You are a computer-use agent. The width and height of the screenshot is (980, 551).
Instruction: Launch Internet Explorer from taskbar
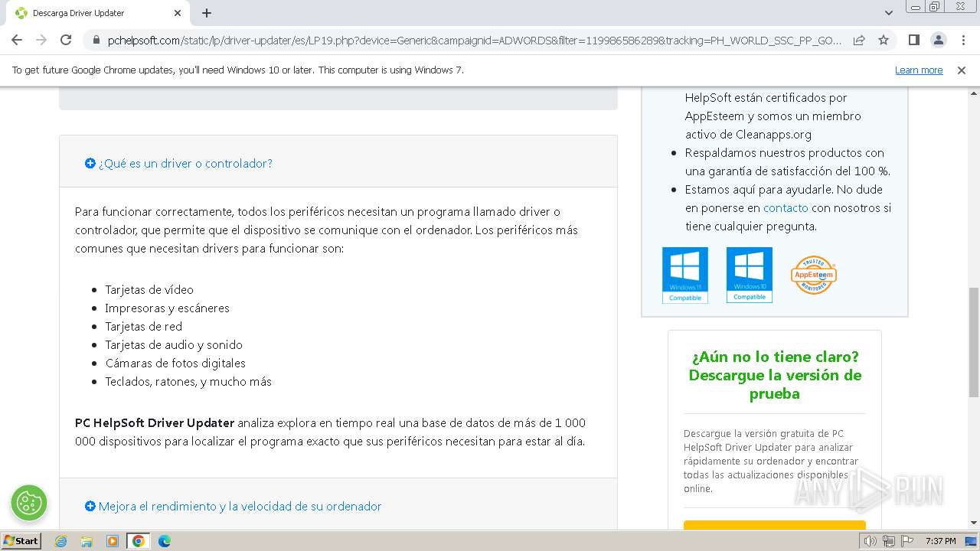point(61,541)
